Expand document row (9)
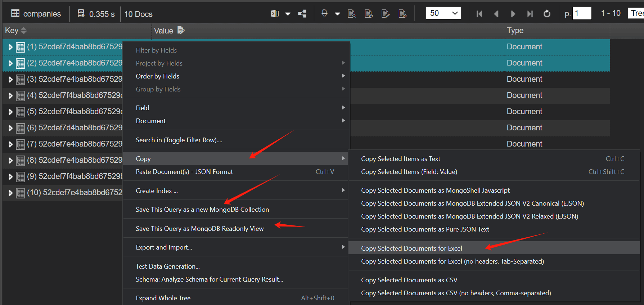This screenshot has width=644, height=305. pyautogui.click(x=10, y=177)
